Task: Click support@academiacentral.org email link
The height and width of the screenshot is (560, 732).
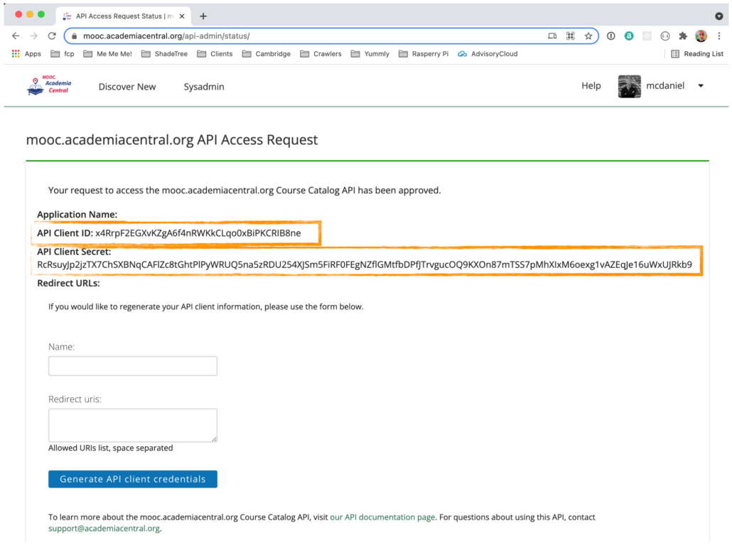Action: (104, 529)
